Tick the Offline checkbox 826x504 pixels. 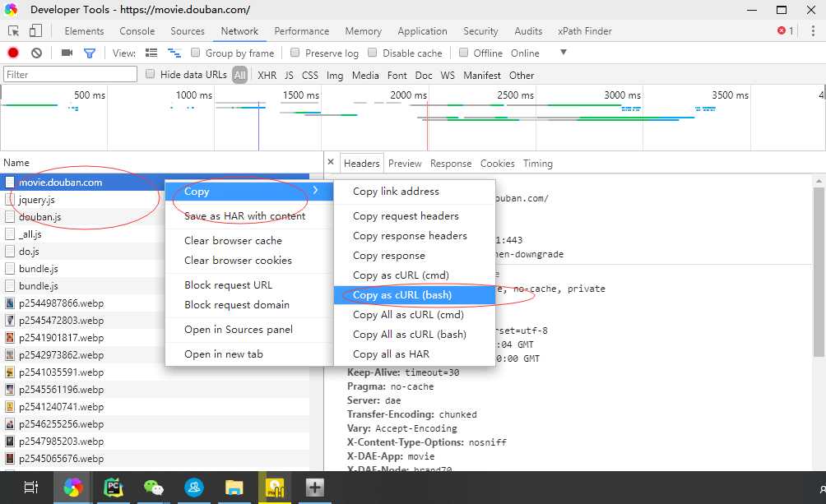point(463,52)
